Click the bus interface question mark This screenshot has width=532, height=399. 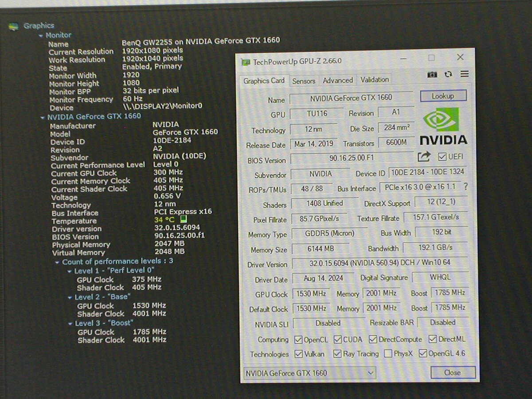coord(465,187)
